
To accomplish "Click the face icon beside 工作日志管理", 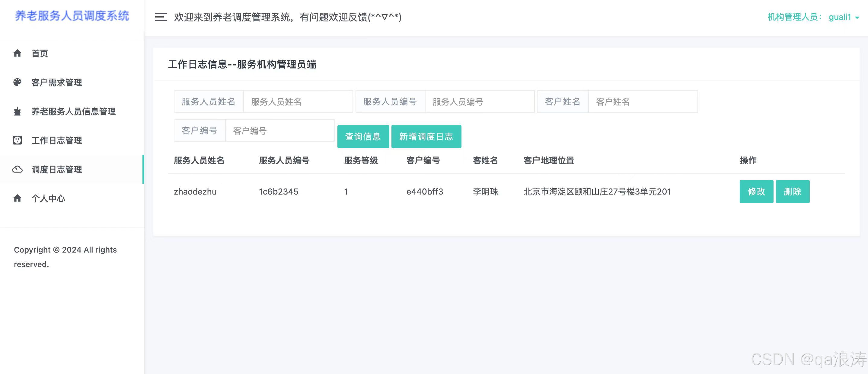I will coord(17,140).
